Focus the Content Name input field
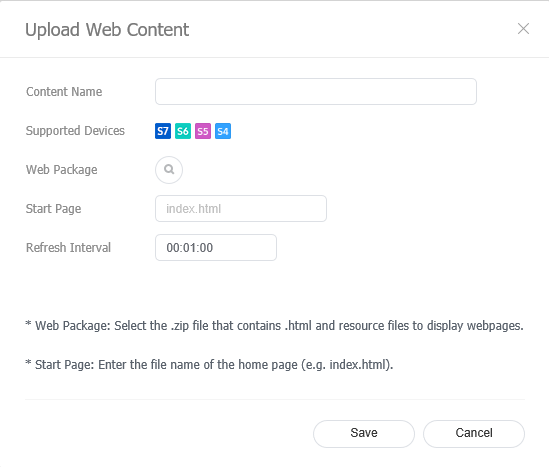549x467 pixels. (x=316, y=92)
